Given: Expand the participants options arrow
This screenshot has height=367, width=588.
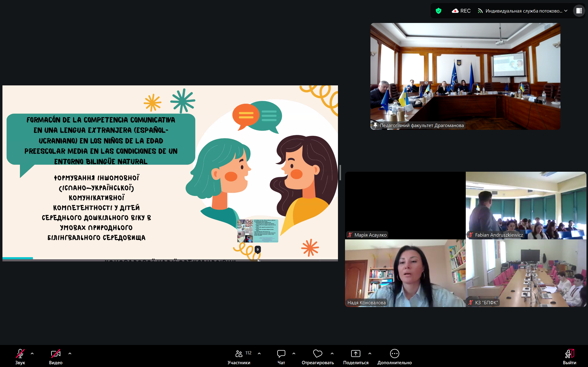Looking at the screenshot, I should [x=259, y=354].
